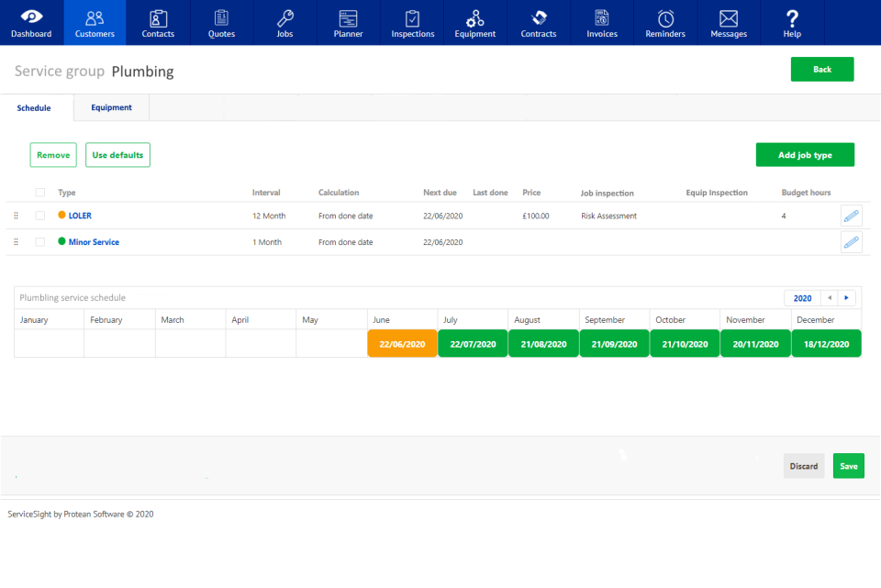Click the Add job type button
The width and height of the screenshot is (881, 588).
(x=805, y=154)
